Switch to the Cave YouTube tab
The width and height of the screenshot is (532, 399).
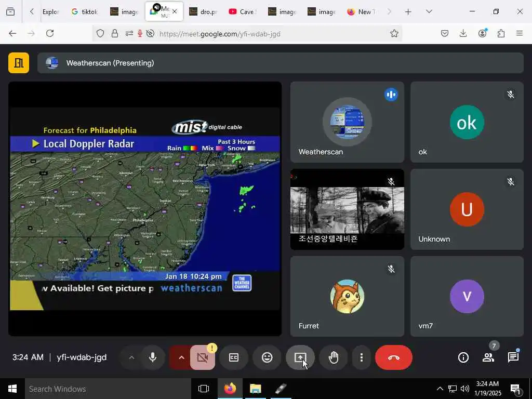pyautogui.click(x=242, y=11)
